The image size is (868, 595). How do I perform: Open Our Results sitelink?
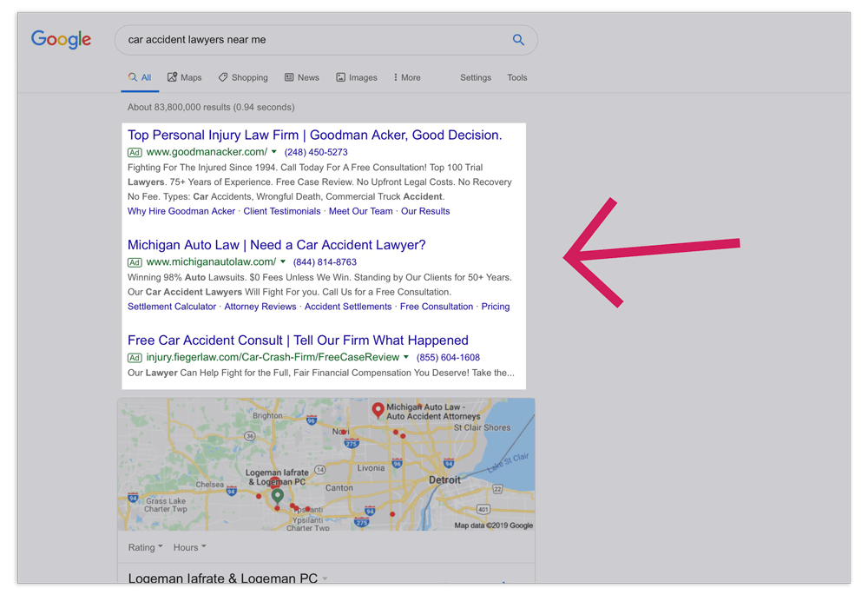pos(425,211)
